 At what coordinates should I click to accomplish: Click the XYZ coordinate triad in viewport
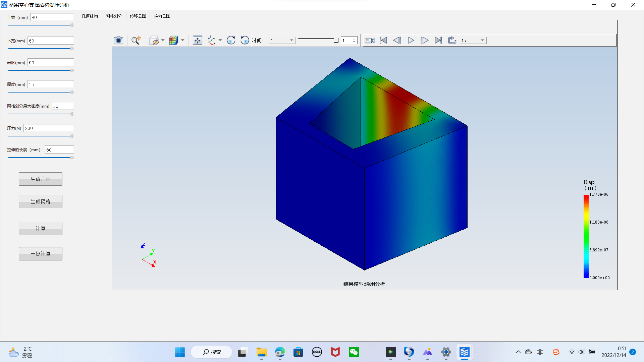coord(149,255)
